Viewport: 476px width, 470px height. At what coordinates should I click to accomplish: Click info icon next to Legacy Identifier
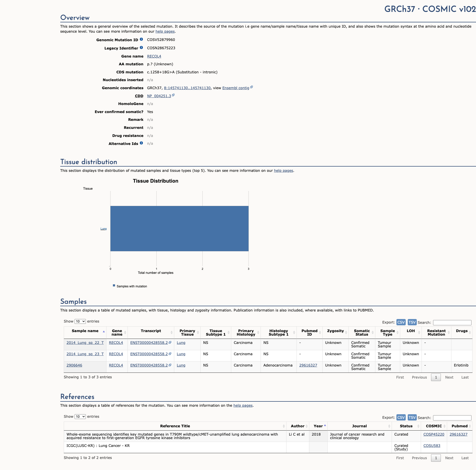coord(141,47)
